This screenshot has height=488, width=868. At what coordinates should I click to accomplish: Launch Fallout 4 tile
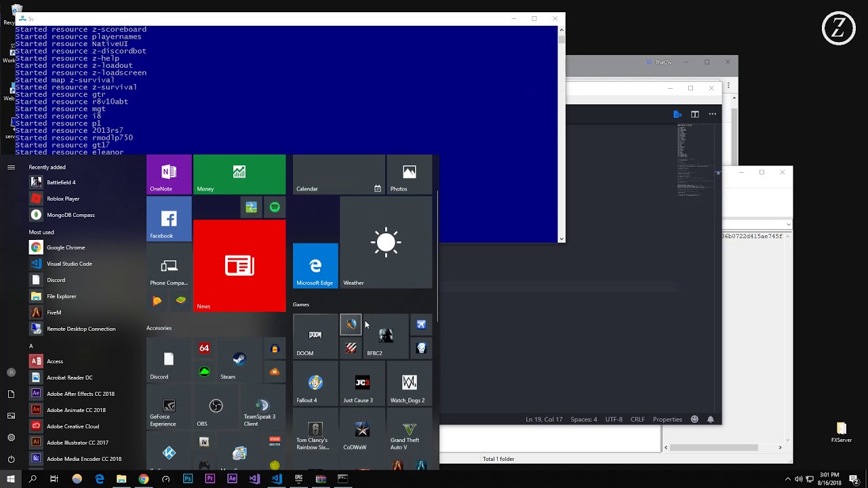tap(315, 383)
